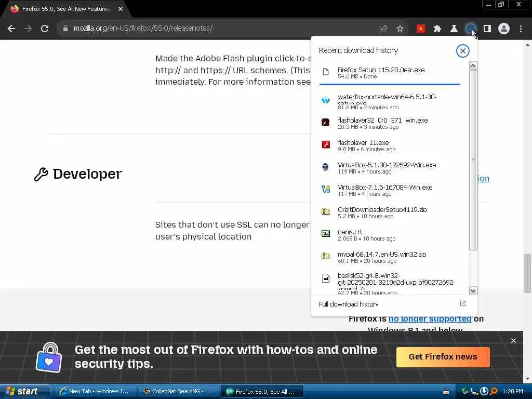
Task: Close the Firefox 55.0 browser tab
Action: click(121, 9)
